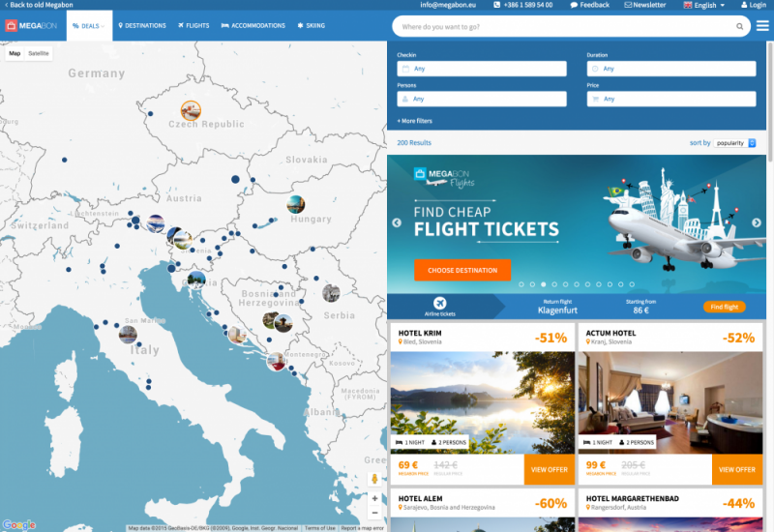Viewport: 774px width, 532px height.
Task: Zoom in on the map
Action: click(374, 498)
